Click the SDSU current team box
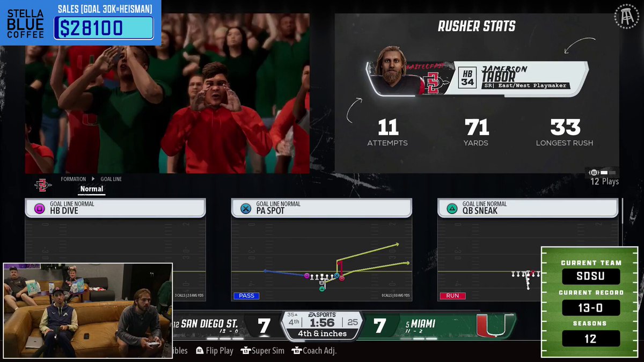The width and height of the screenshot is (644, 362). tap(590, 277)
